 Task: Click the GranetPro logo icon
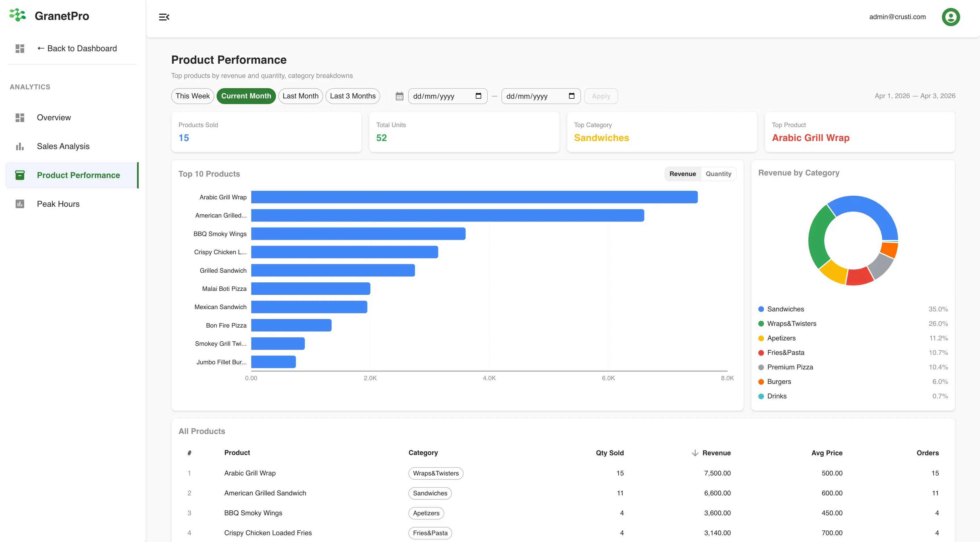click(17, 15)
